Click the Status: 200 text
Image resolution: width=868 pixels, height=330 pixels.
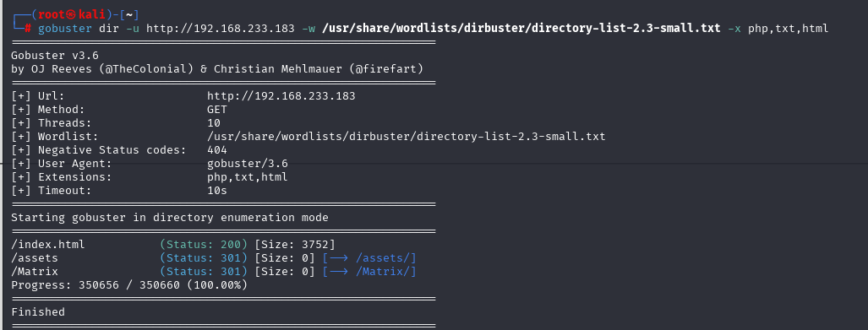[204, 244]
